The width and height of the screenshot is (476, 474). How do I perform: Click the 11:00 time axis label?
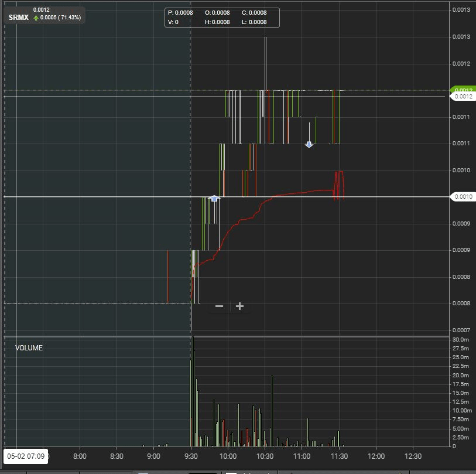pos(302,456)
